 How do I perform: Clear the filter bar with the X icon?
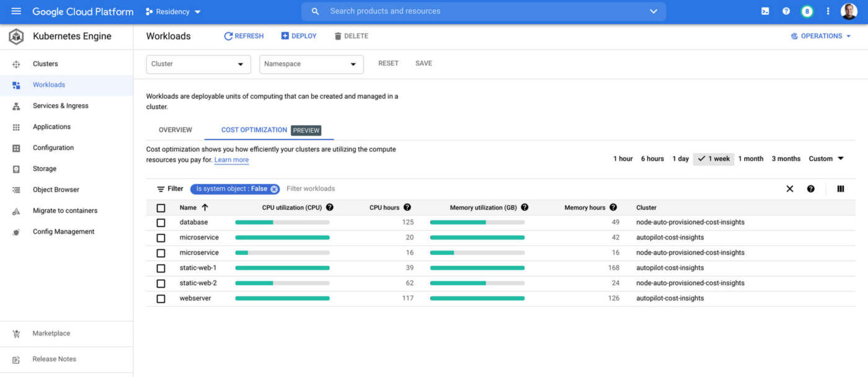[x=790, y=189]
